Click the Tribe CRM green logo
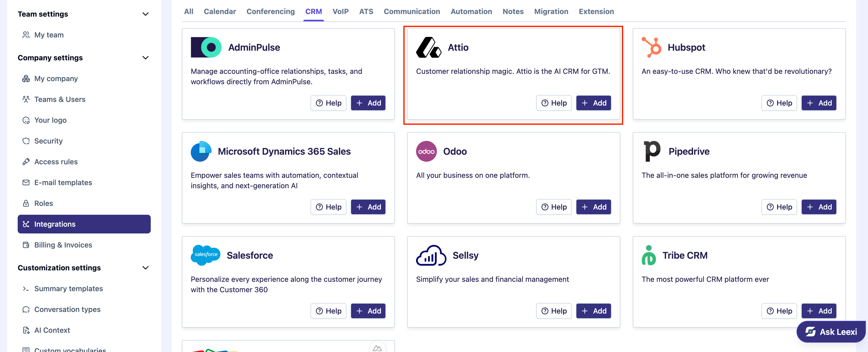The image size is (868, 352). click(649, 255)
